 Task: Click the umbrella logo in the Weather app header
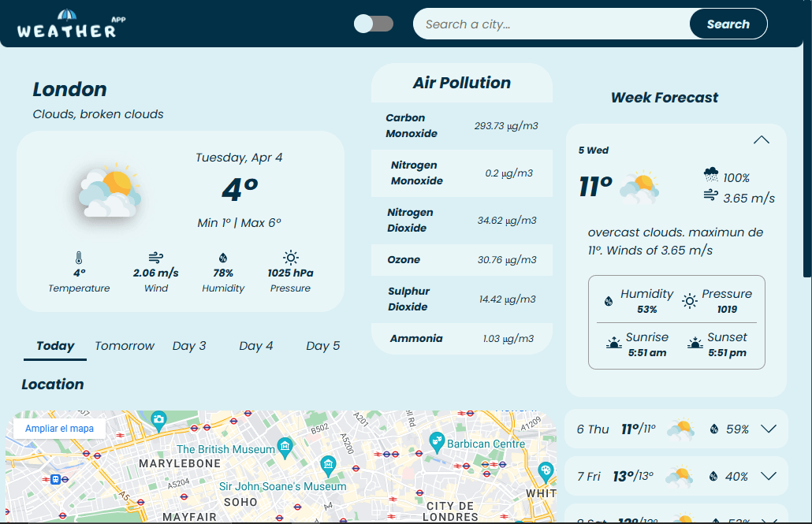coord(65,13)
